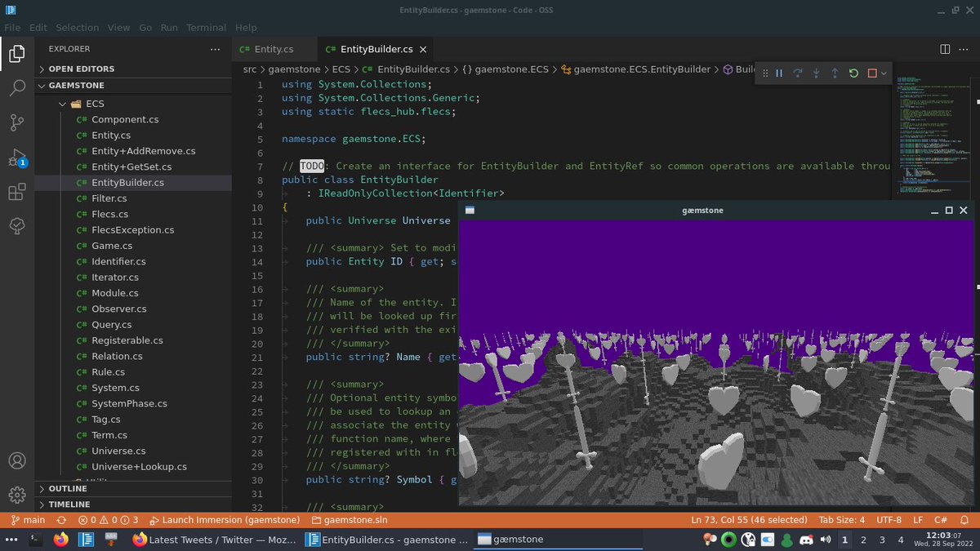
Task: Open the dropdown next to debug Stop
Action: point(884,73)
